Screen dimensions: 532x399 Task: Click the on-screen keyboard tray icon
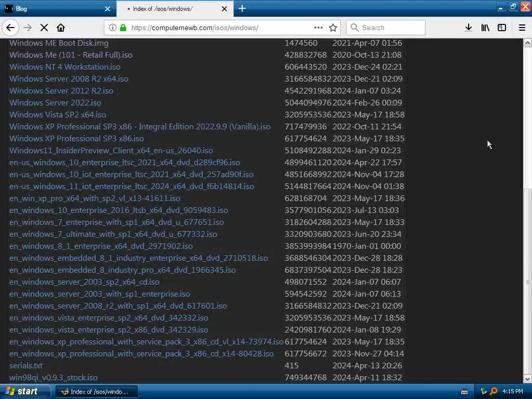[464, 392]
